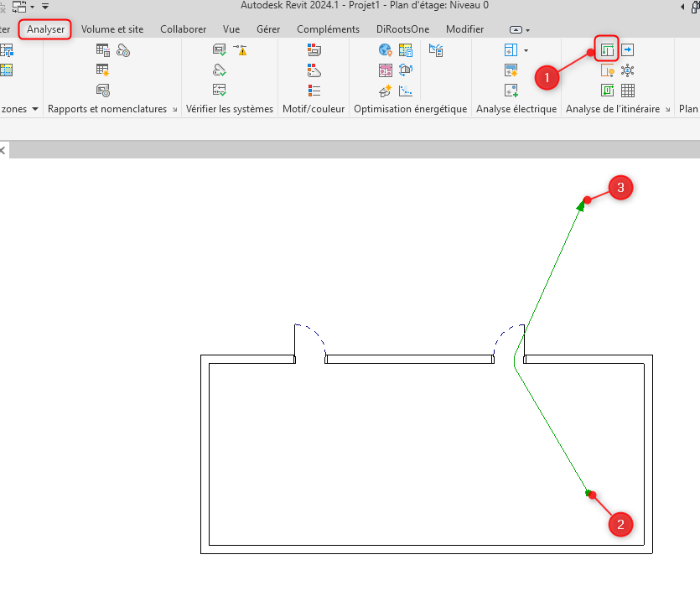This screenshot has width=700, height=591.
Task: Click the color legend list icon in Motif/couleur
Action: (x=314, y=91)
